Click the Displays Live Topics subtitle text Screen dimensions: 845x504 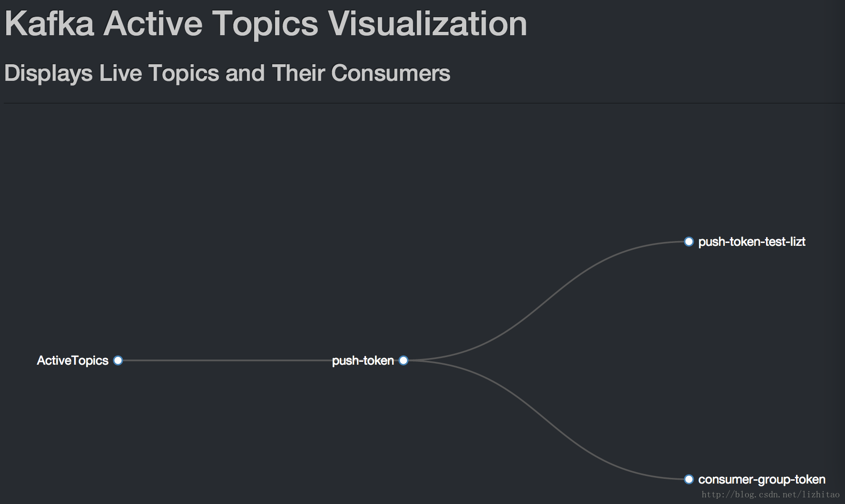(227, 73)
